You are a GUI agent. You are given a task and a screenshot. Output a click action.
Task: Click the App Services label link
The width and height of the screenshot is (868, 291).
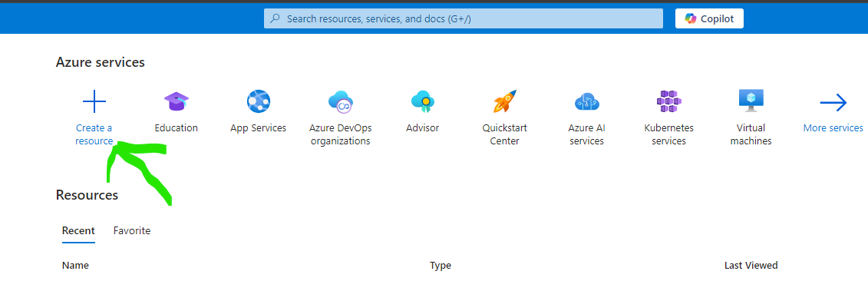pyautogui.click(x=258, y=128)
